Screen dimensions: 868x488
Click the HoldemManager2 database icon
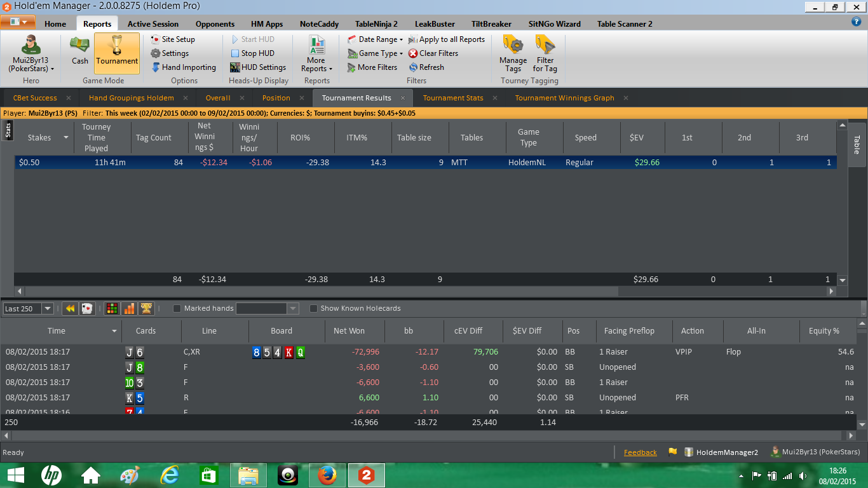pyautogui.click(x=688, y=452)
